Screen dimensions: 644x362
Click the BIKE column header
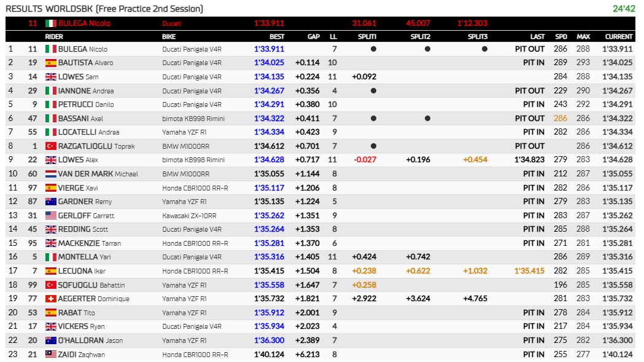(x=169, y=37)
